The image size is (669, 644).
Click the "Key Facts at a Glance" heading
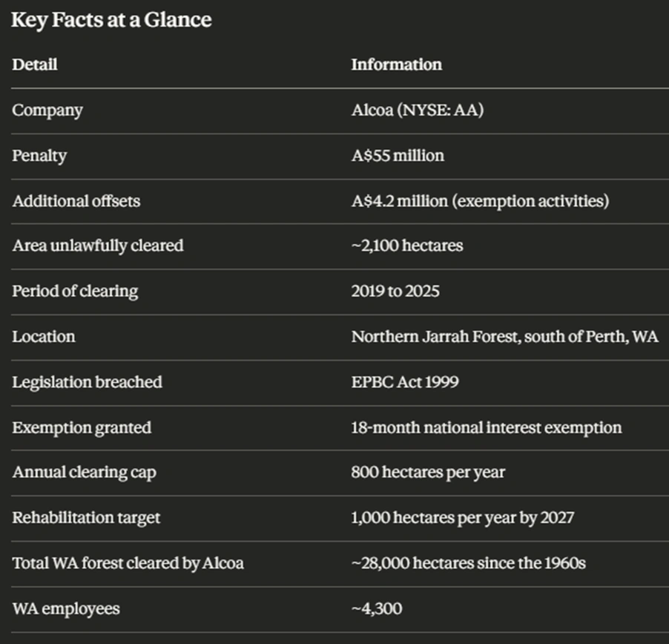coord(111,20)
